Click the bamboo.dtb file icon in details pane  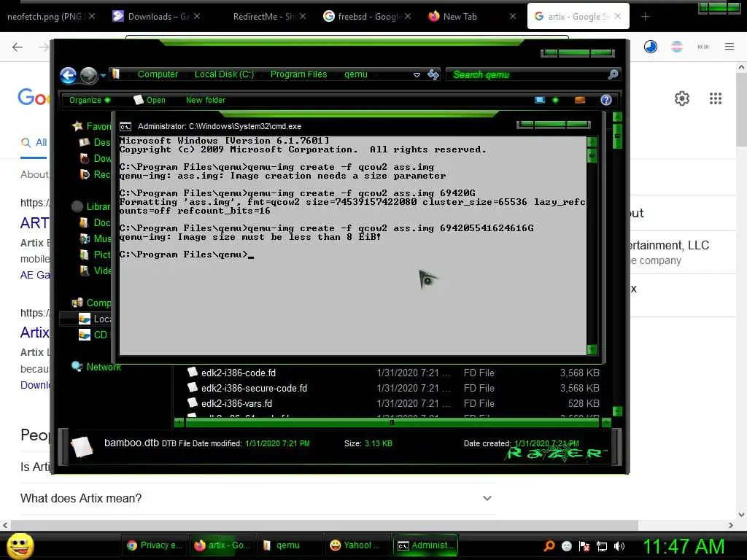tap(82, 447)
